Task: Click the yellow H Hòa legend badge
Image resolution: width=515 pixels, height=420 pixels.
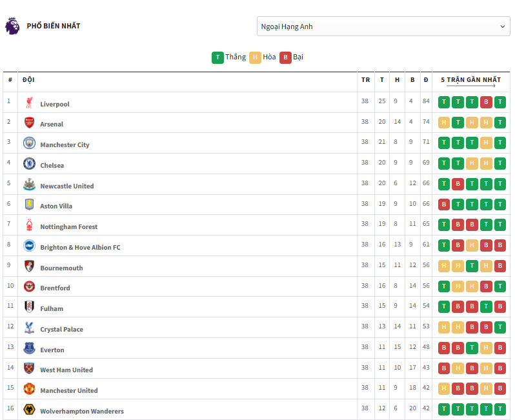Action: click(x=255, y=57)
